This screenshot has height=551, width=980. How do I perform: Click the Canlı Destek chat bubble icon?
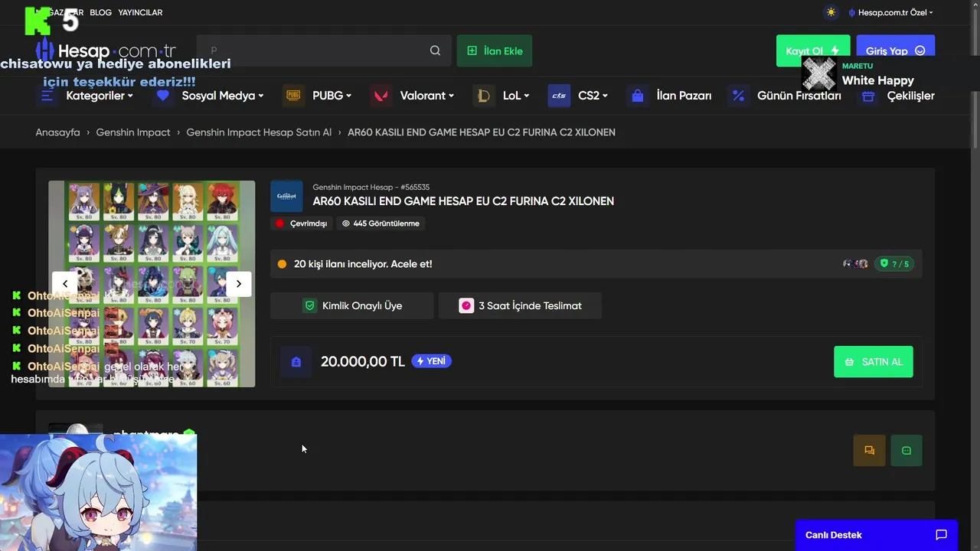[x=942, y=535]
